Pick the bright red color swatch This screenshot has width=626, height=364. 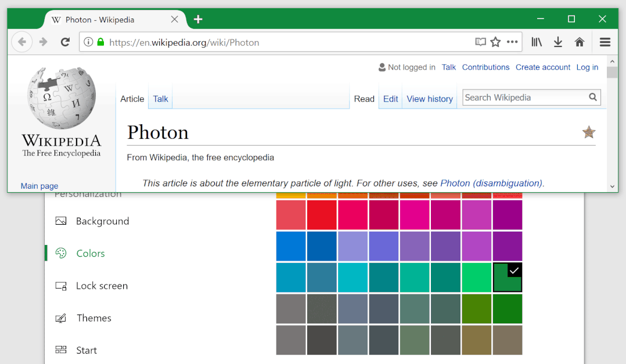[x=322, y=215]
